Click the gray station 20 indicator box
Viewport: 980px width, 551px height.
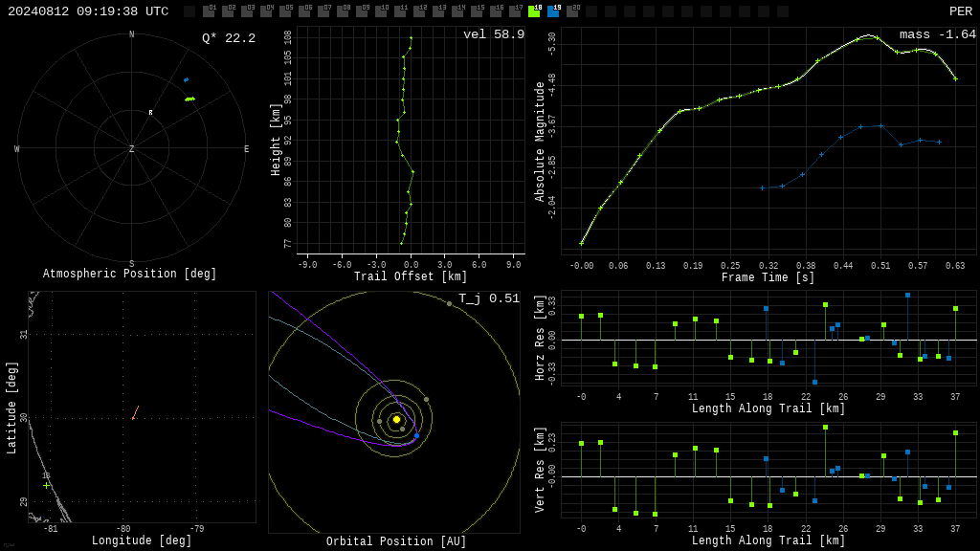click(x=572, y=11)
